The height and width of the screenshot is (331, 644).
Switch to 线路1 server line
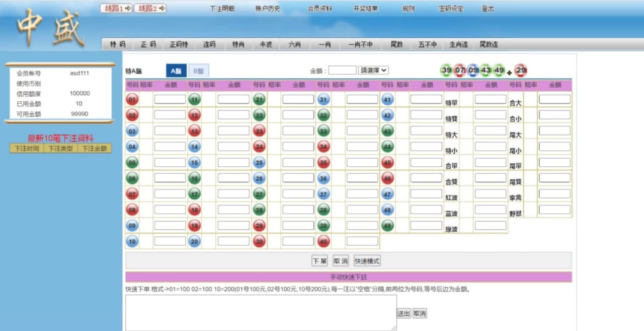pos(116,8)
